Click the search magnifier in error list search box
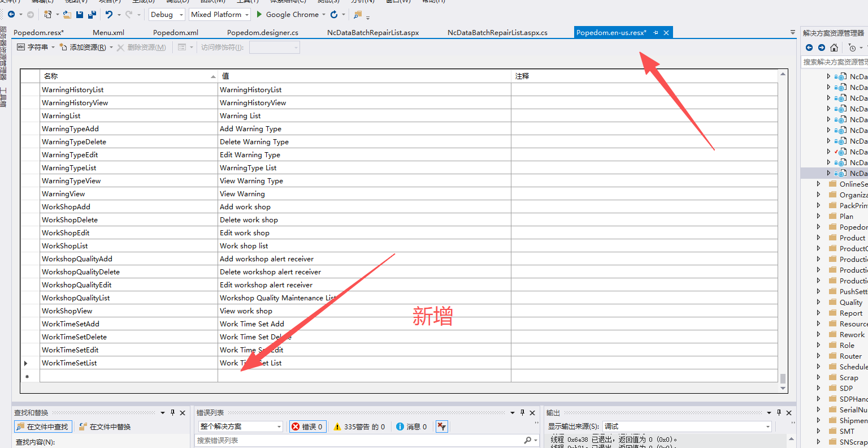The image size is (868, 448). pos(527,440)
